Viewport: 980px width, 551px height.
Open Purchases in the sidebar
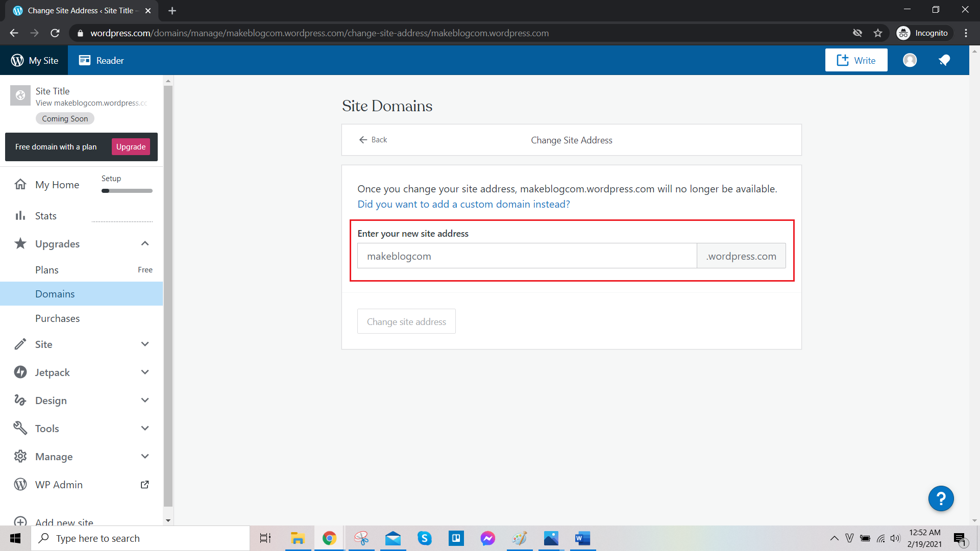coord(57,318)
